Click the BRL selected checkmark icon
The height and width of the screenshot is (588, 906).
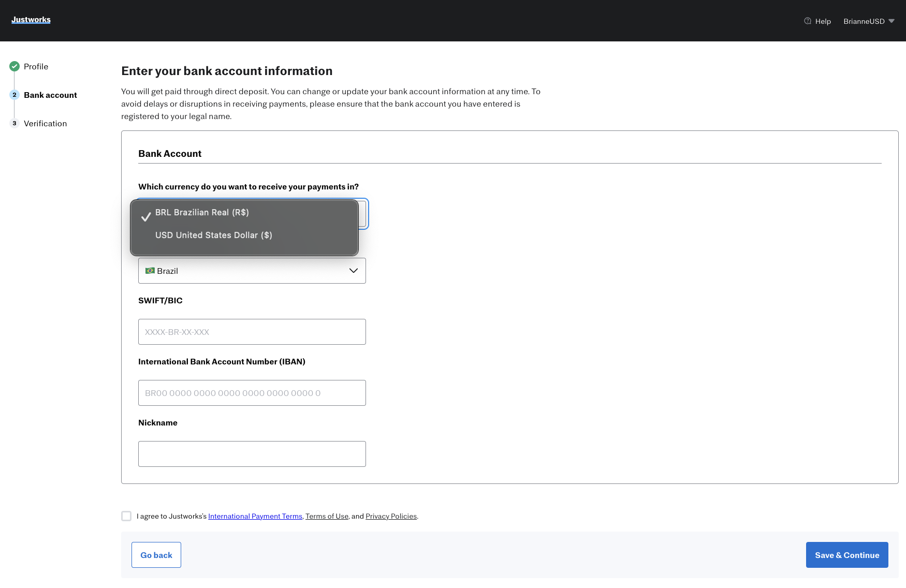[146, 216]
